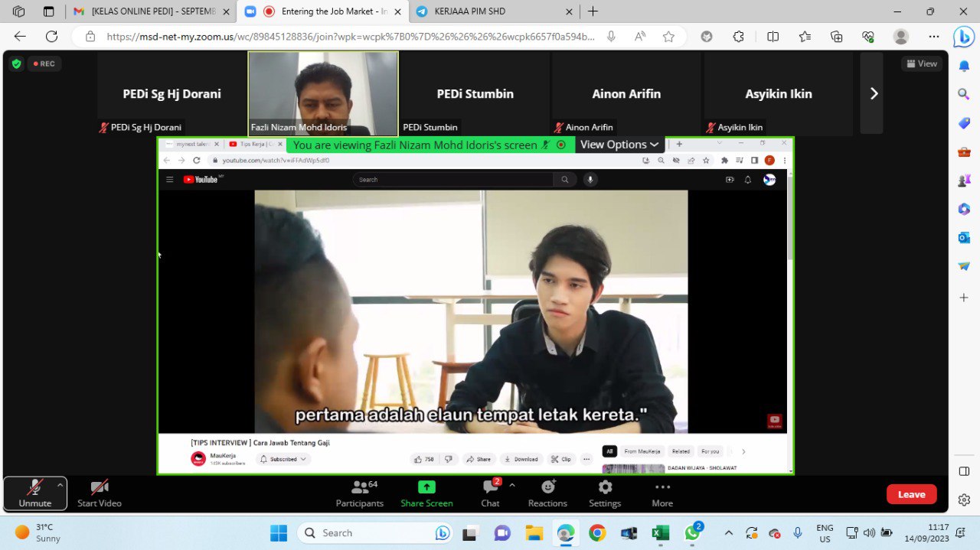The height and width of the screenshot is (550, 980).
Task: Add a sidebar app with plus icon
Action: tap(964, 297)
